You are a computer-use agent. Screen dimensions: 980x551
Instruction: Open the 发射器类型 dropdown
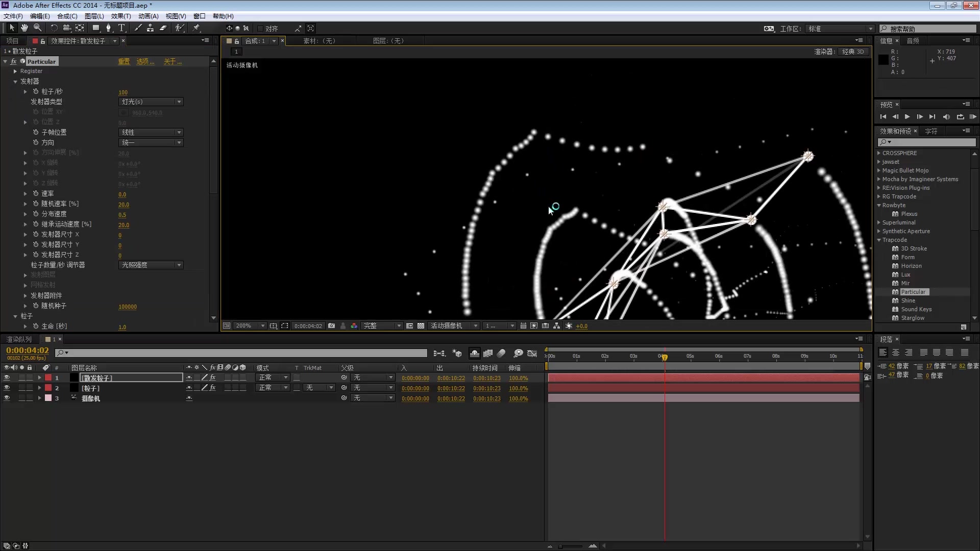point(151,102)
